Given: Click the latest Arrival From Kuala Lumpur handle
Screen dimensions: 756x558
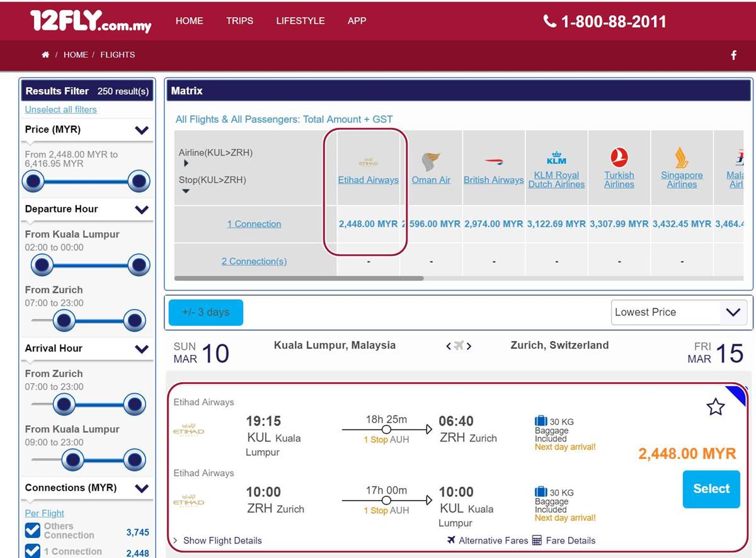Looking at the screenshot, I should click(135, 460).
